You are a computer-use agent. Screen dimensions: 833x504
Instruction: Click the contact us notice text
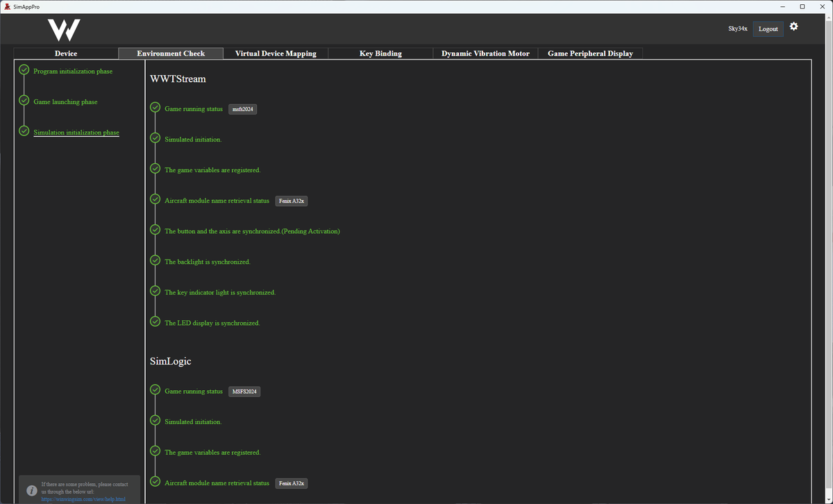pyautogui.click(x=84, y=487)
